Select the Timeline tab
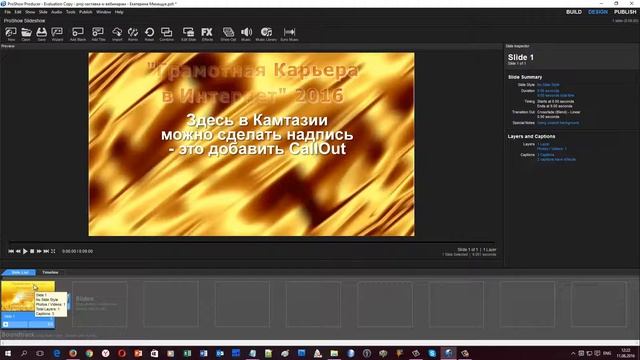The height and width of the screenshot is (360, 640). [x=50, y=272]
